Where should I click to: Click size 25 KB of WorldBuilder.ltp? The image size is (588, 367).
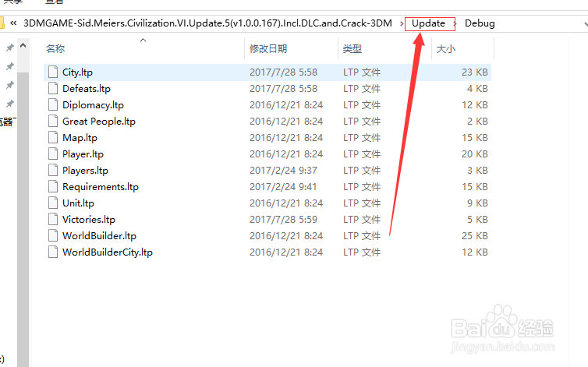coord(474,236)
